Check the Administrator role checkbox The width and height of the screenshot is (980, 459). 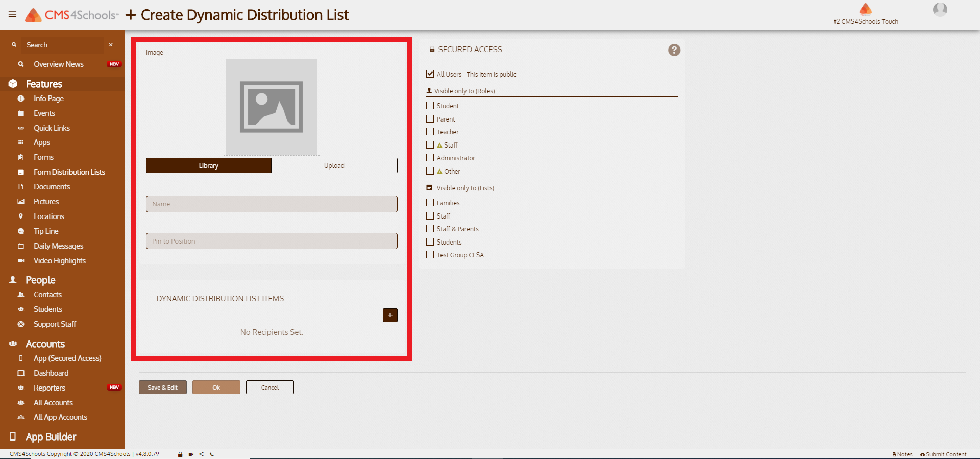(x=430, y=158)
